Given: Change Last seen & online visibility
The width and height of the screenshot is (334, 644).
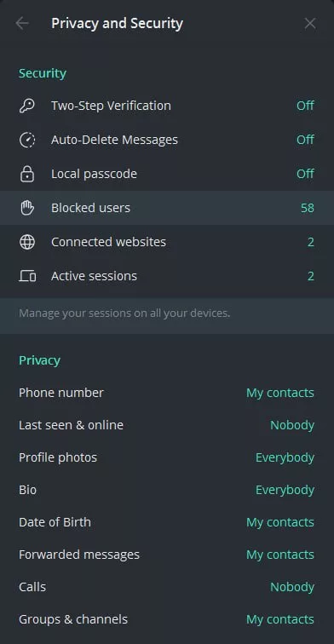Looking at the screenshot, I should pos(167,425).
